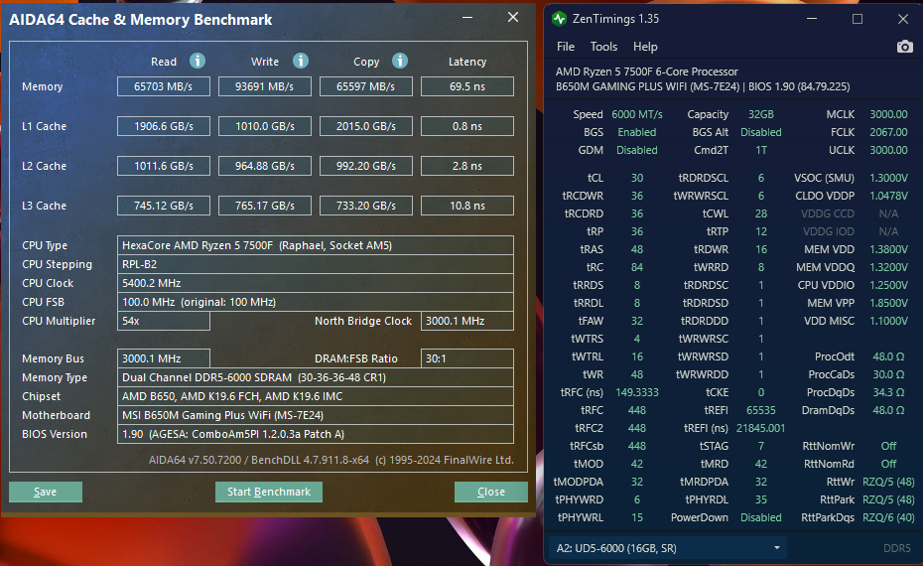This screenshot has height=568, width=924.
Task: Click the DRAM:FSB Ratio 30:1 field
Action: pos(467,358)
